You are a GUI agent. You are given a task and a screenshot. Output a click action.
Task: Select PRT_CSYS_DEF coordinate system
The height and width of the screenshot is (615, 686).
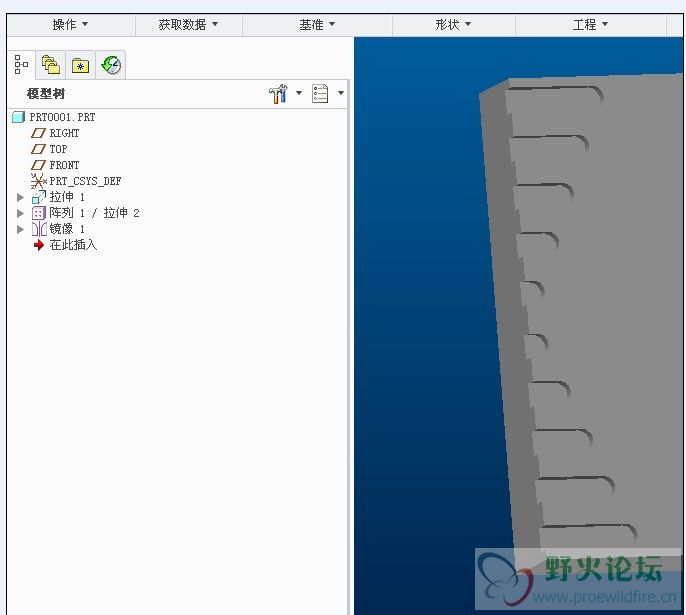85,181
